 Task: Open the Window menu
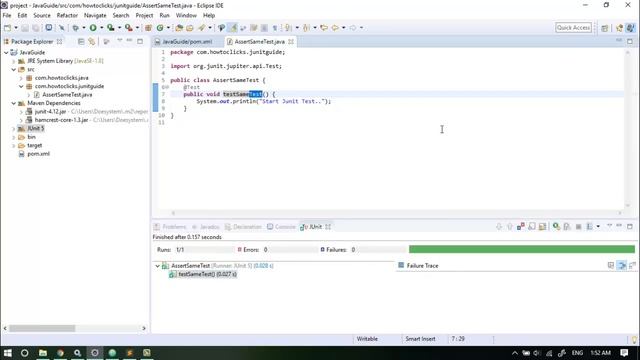click(x=186, y=15)
